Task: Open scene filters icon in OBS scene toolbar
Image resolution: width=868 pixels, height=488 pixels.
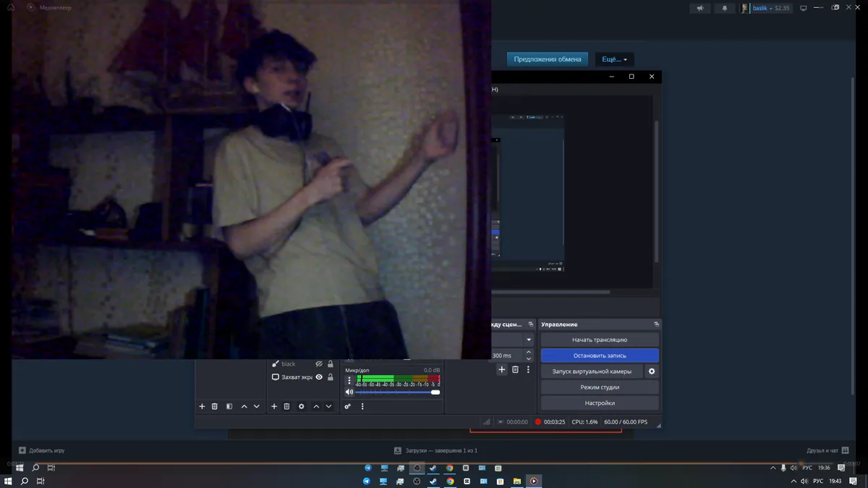Action: (x=229, y=406)
